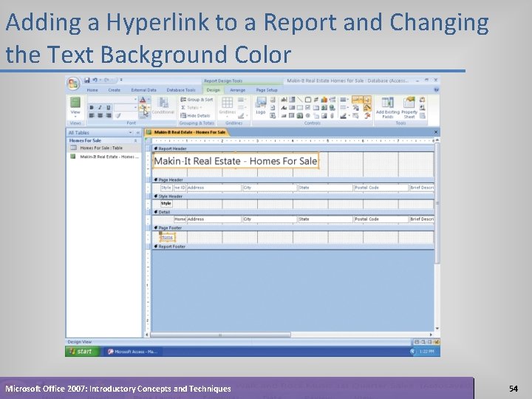The height and width of the screenshot is (399, 532).
Task: Select the report title label control
Action: point(236,161)
